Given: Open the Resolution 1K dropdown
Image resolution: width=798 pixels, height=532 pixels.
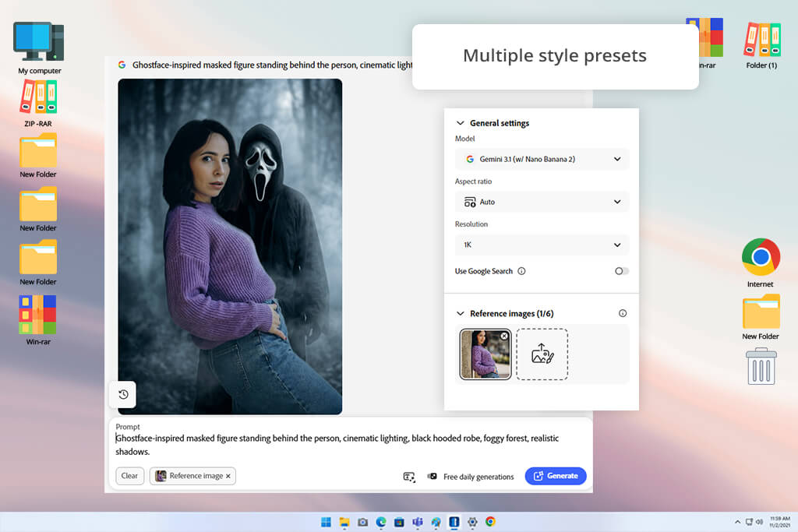Looking at the screenshot, I should tap(542, 245).
